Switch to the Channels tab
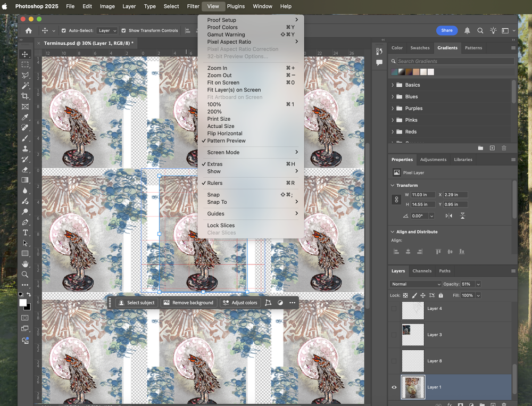This screenshot has height=406, width=532. (422, 271)
